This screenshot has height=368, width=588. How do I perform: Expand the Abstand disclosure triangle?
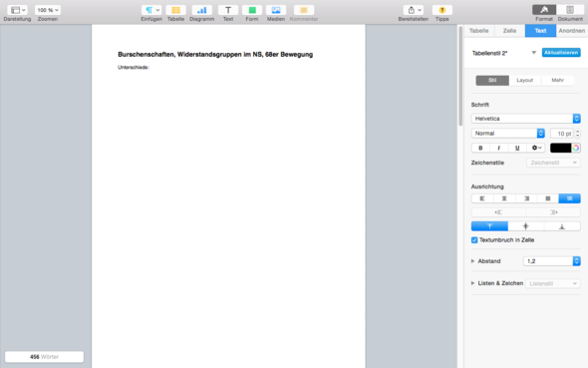(x=472, y=261)
